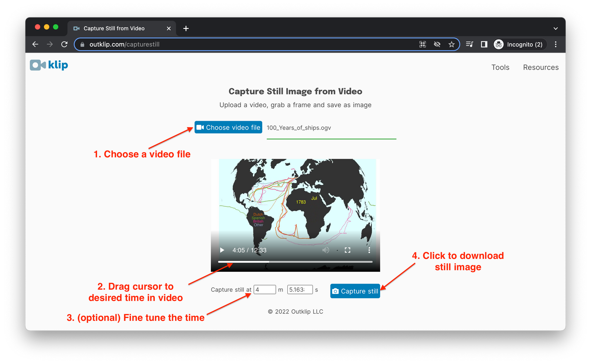Viewport: 591px width, 364px height.
Task: Play the video in the player
Action: (x=222, y=250)
